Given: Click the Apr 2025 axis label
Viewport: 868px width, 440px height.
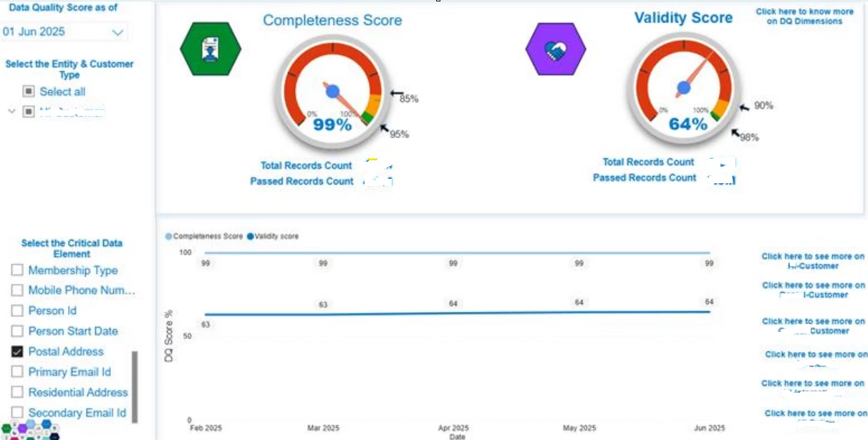Looking at the screenshot, I should pos(453,429).
